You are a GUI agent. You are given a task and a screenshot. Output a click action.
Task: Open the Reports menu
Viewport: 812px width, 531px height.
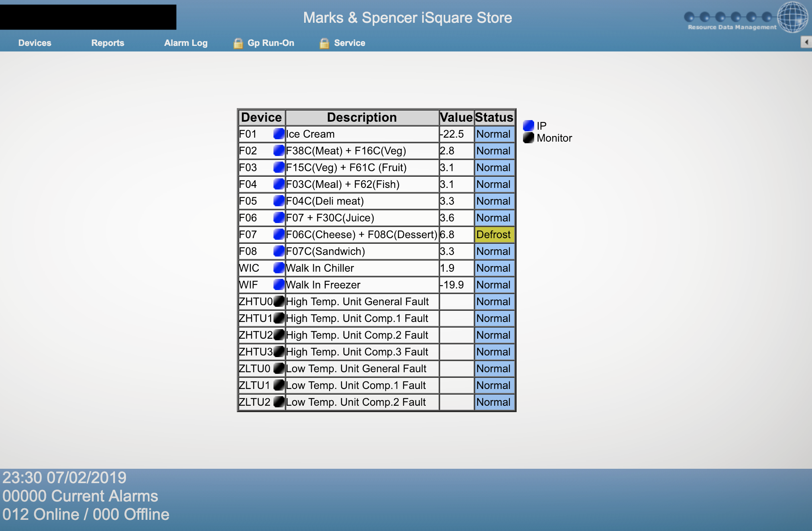(x=108, y=43)
